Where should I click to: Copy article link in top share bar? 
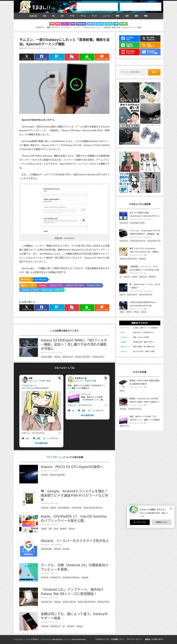click(x=72, y=57)
